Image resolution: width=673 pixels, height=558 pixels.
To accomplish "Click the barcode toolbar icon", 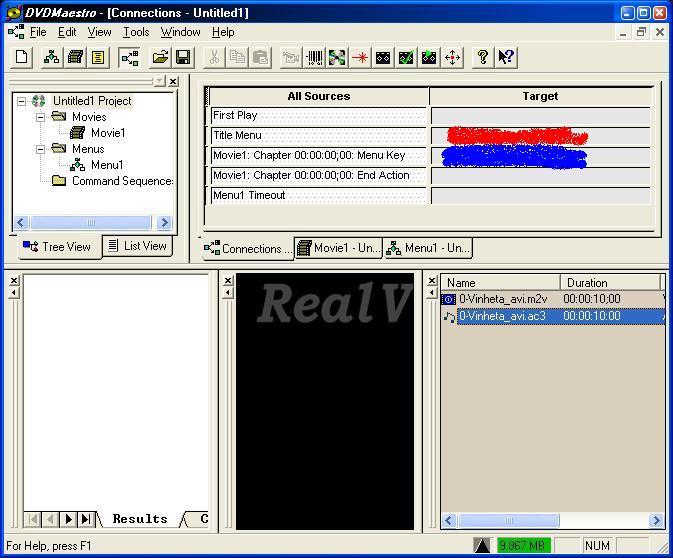I will point(314,57).
